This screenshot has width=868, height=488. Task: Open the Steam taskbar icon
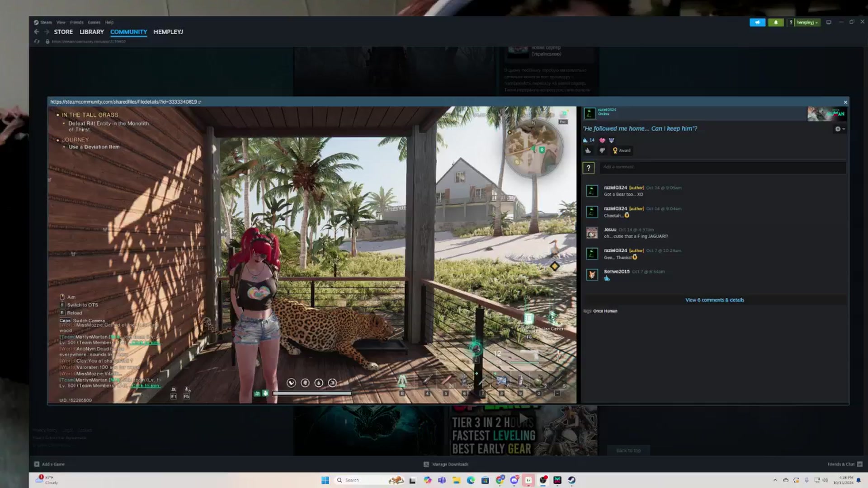point(572,480)
